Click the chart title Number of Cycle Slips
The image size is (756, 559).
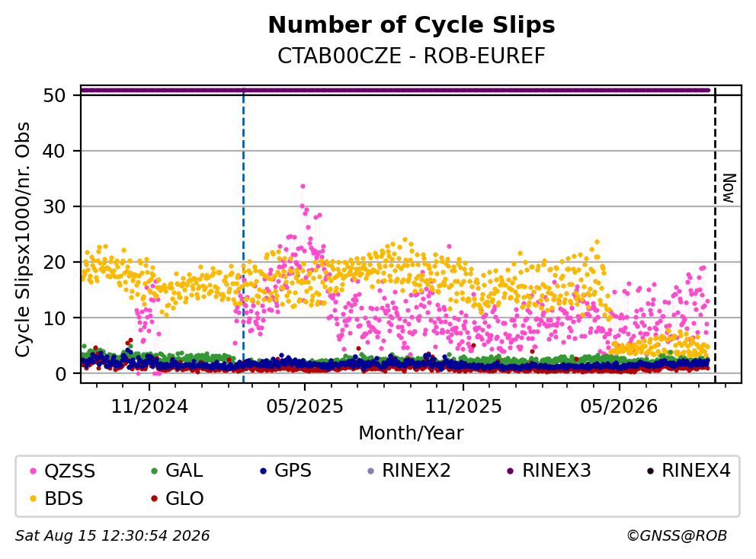click(x=412, y=25)
